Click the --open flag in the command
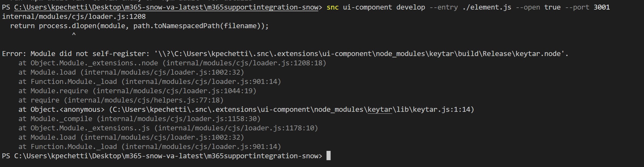This screenshot has height=167, width=644. (x=528, y=7)
